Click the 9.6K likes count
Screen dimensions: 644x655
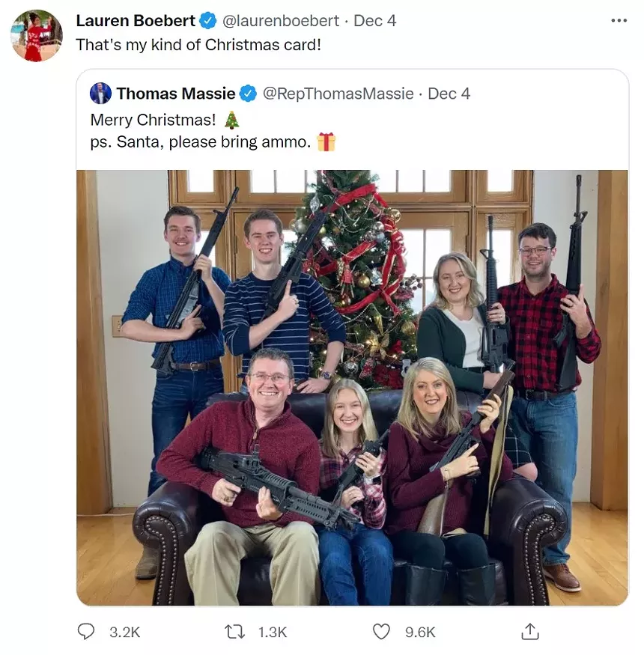pos(420,632)
